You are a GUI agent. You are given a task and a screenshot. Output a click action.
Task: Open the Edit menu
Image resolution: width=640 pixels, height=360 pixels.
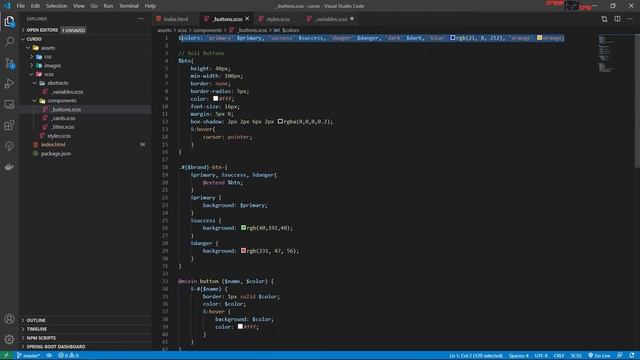click(35, 6)
